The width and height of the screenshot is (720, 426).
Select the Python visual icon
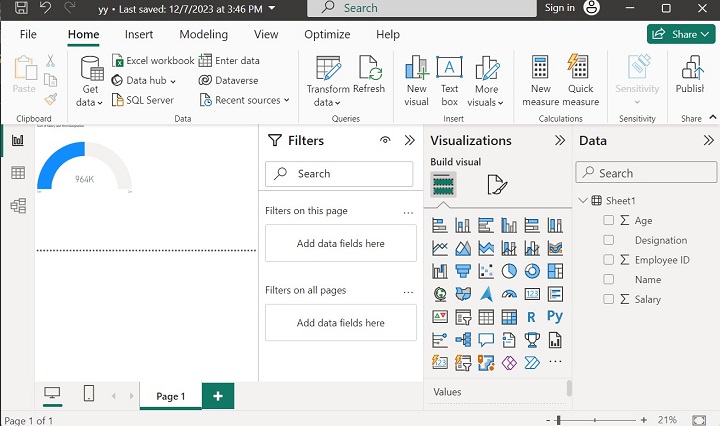[555, 317]
